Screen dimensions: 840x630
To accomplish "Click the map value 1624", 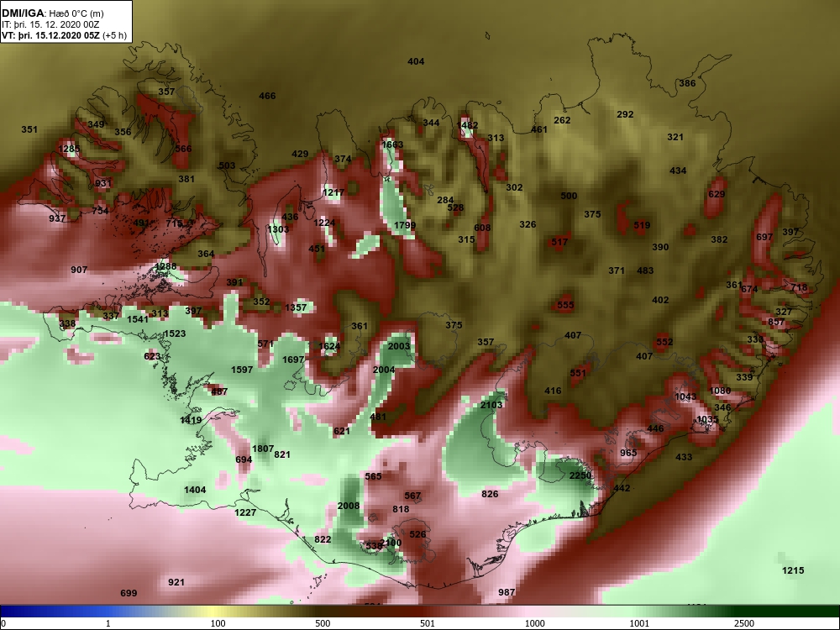I will point(329,346).
